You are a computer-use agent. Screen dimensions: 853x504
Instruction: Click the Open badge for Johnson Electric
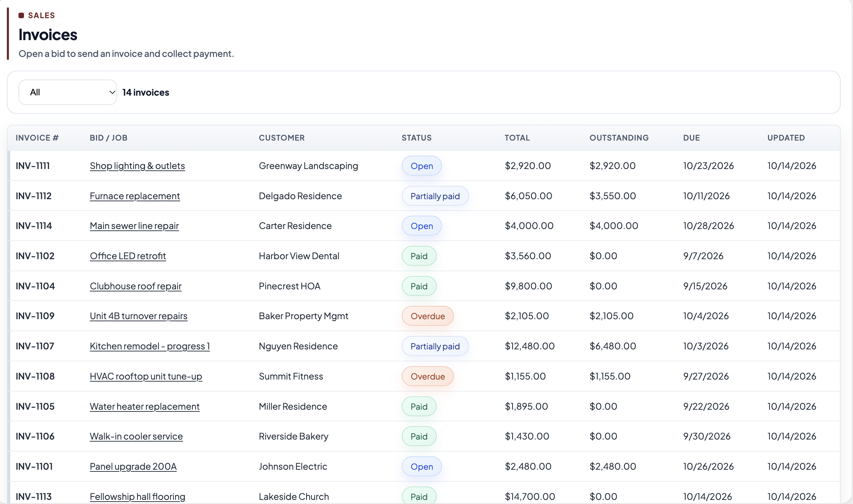pyautogui.click(x=422, y=467)
